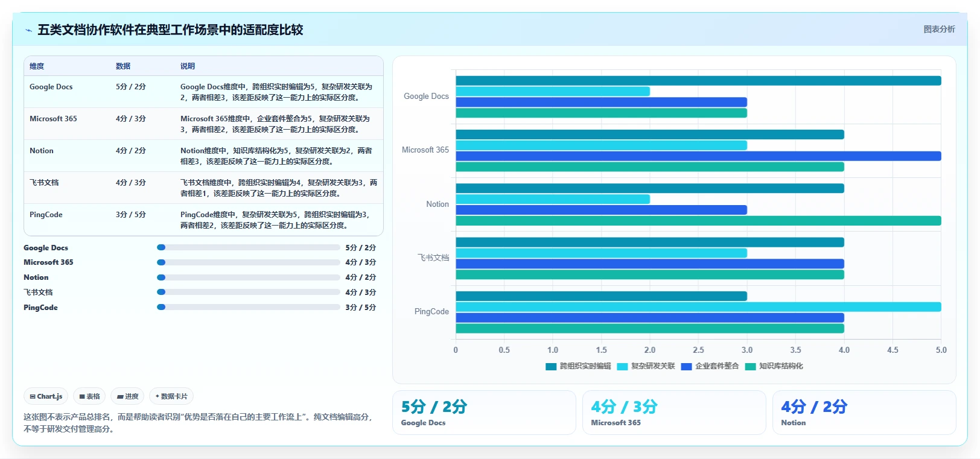Click 飞书文档 复杂研发关联 bar in chart
Viewport: 980px width, 459px height.
pyautogui.click(x=601, y=253)
